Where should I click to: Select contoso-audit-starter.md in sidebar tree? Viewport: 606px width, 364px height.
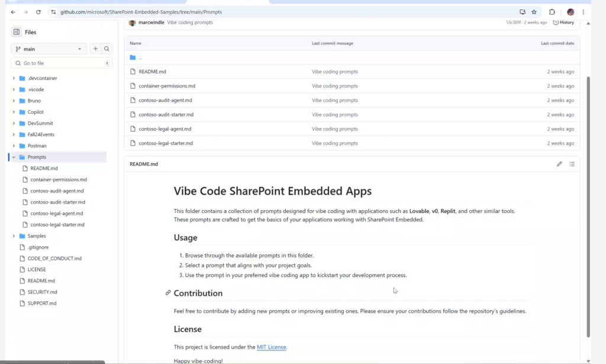pyautogui.click(x=58, y=202)
